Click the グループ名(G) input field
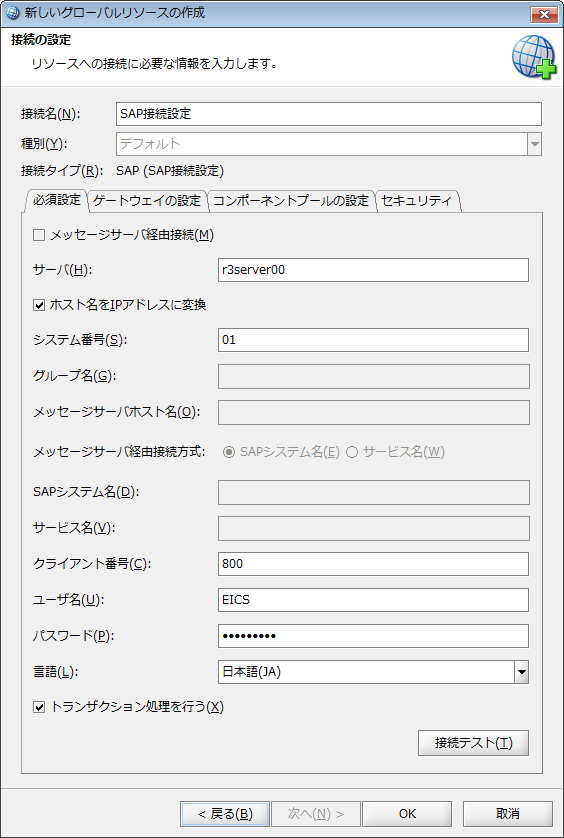 (374, 376)
